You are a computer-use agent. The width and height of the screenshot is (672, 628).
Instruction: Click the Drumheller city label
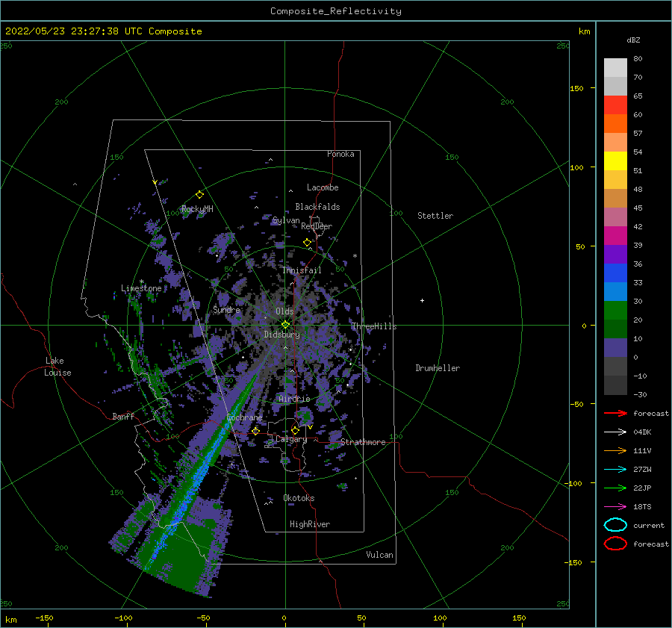click(438, 368)
